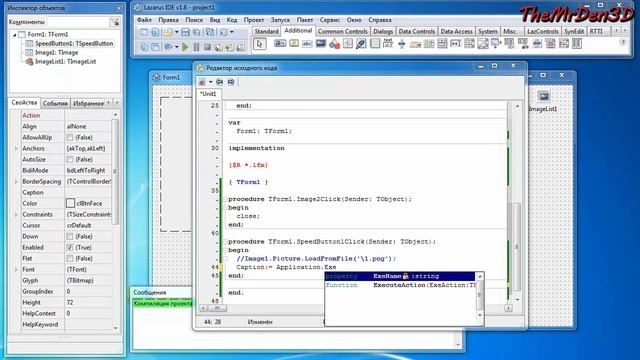The image size is (640, 360).
Task: Click the View Forms toolbar icon
Action: [x=155, y=47]
